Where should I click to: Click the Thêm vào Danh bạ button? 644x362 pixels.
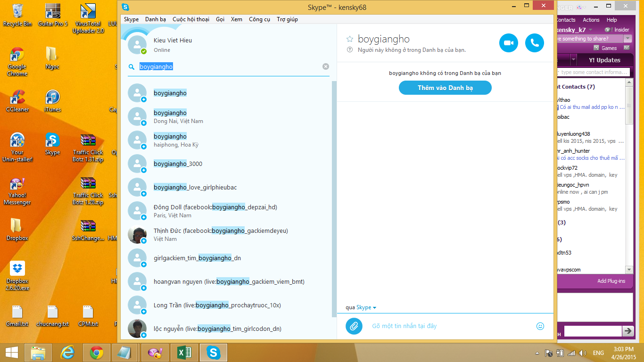pos(445,88)
